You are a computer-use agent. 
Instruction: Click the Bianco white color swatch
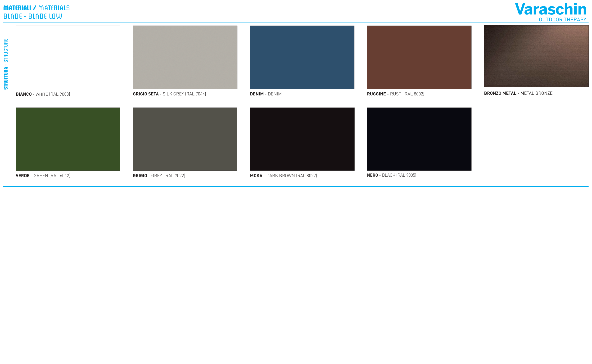pos(68,57)
